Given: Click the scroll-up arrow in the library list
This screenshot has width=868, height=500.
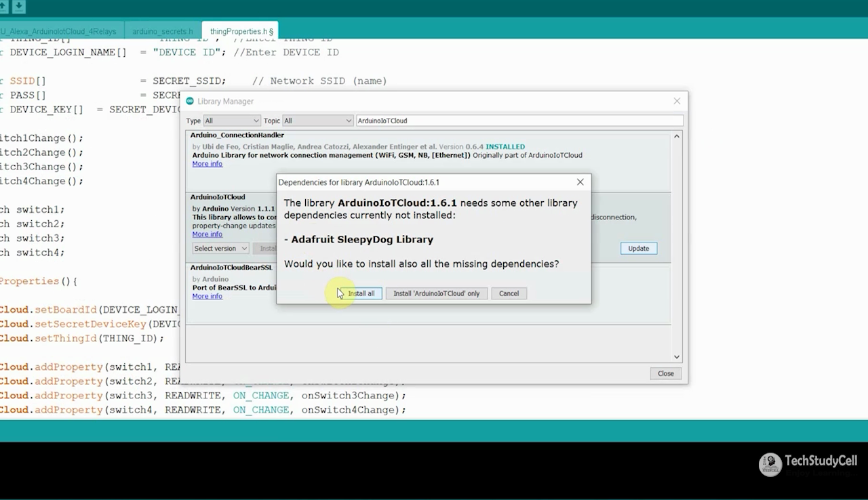Looking at the screenshot, I should pyautogui.click(x=676, y=135).
